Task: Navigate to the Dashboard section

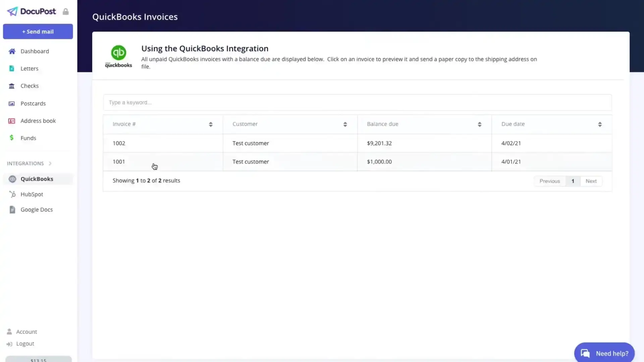Action: point(35,51)
